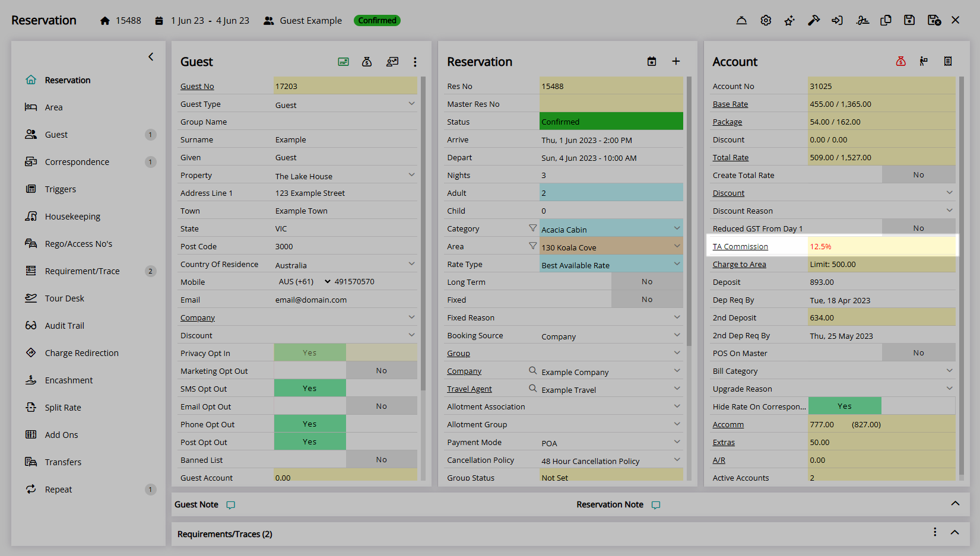Click the settings gear icon in top toolbar
The height and width of the screenshot is (556, 980).
coord(766,21)
